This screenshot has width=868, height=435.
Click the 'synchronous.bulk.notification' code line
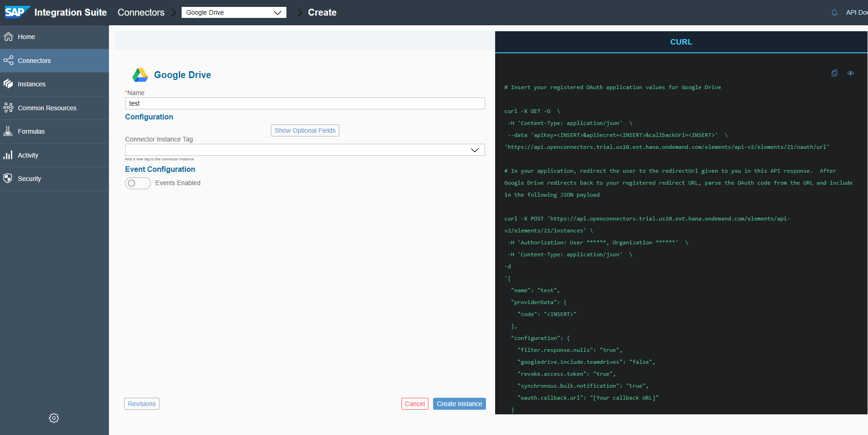point(583,386)
